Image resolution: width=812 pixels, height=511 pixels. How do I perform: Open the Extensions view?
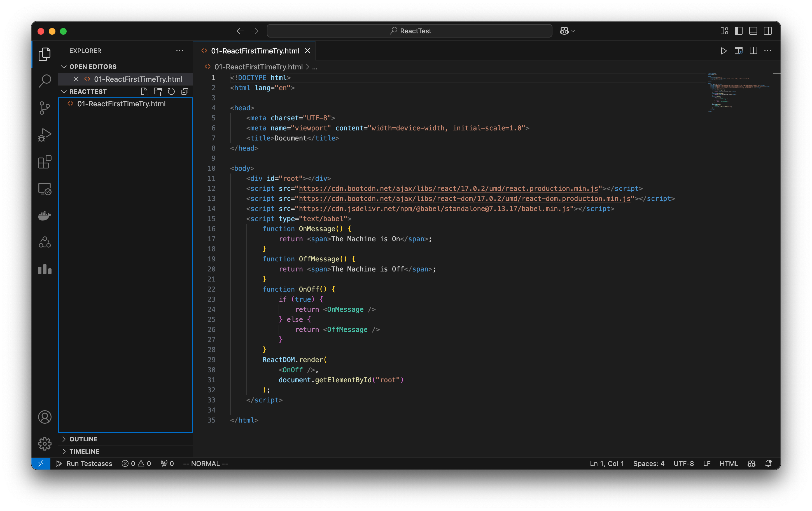click(44, 162)
